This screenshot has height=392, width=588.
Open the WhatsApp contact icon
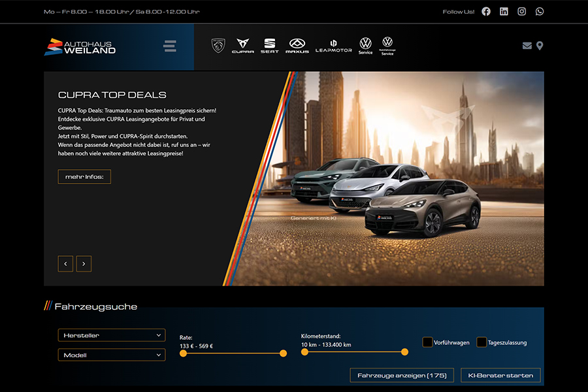pos(539,11)
